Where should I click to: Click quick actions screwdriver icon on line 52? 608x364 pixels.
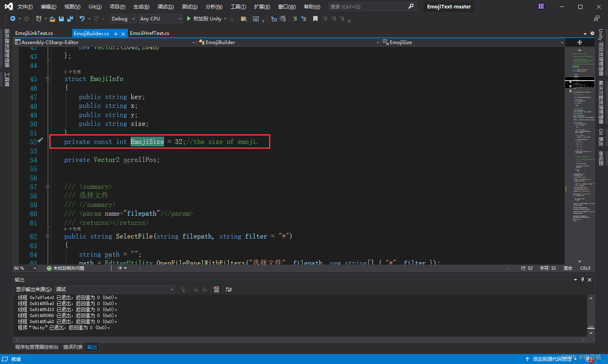pos(40,141)
